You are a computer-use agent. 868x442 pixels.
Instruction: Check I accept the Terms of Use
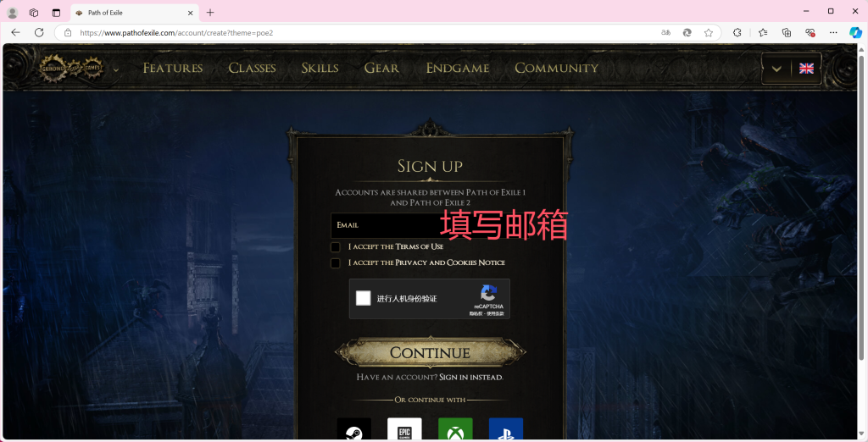[336, 246]
